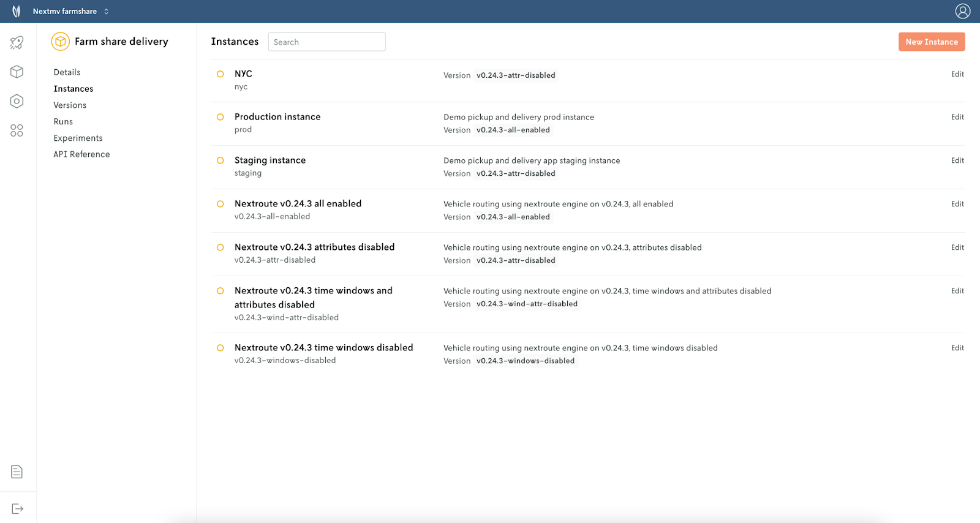Click the Production instance status circle
Viewport: 980px width, 523px height.
221,117
